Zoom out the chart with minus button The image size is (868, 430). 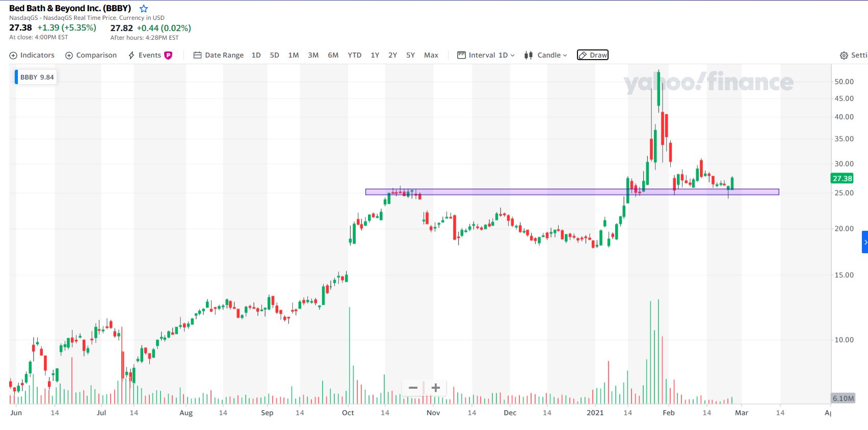(413, 388)
